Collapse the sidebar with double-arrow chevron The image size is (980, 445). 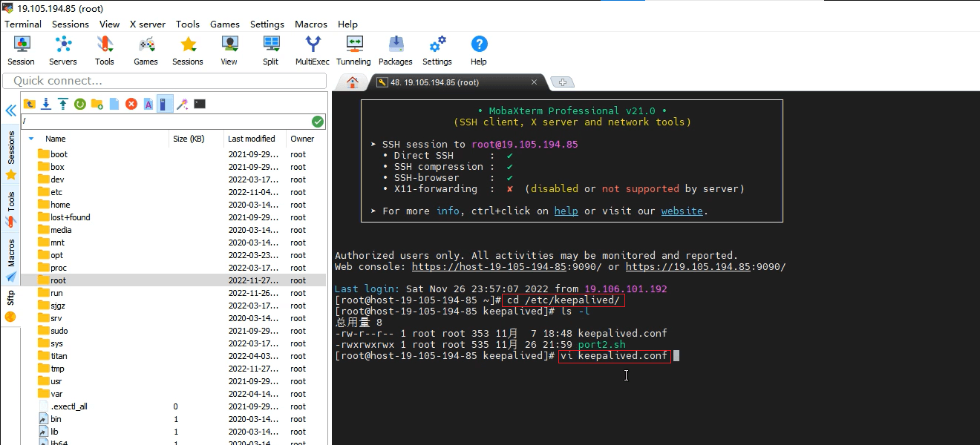[x=11, y=111]
